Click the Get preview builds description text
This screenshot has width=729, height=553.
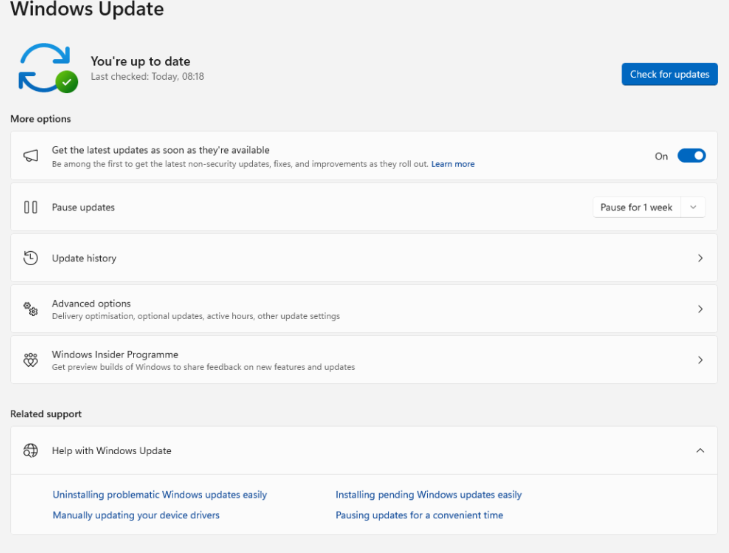(x=203, y=367)
